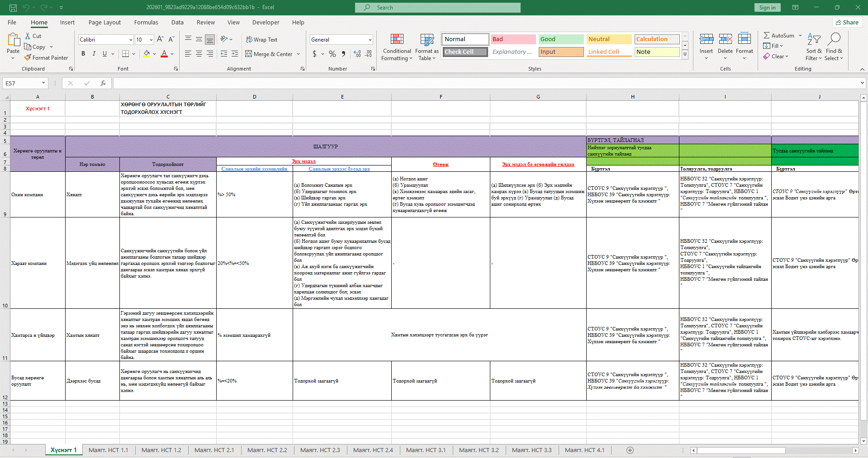Screen dimensions: 868x458
Task: Click the Sign in button
Action: 767,7
